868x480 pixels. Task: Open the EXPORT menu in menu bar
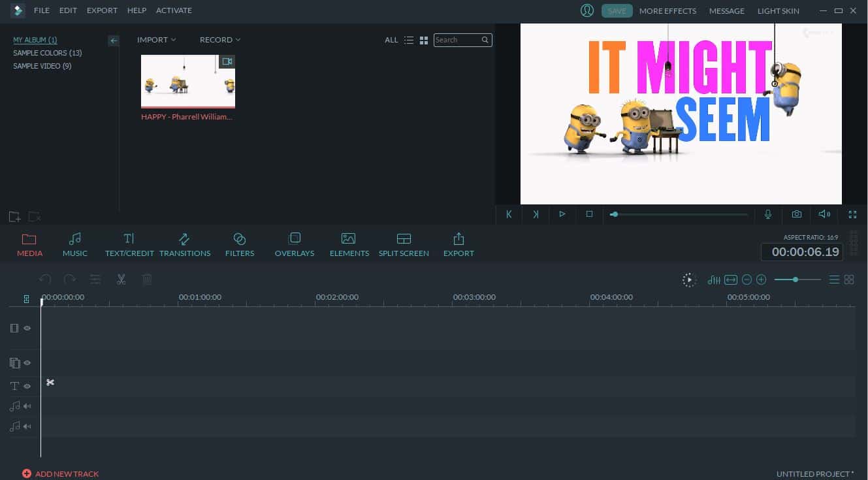pos(102,10)
